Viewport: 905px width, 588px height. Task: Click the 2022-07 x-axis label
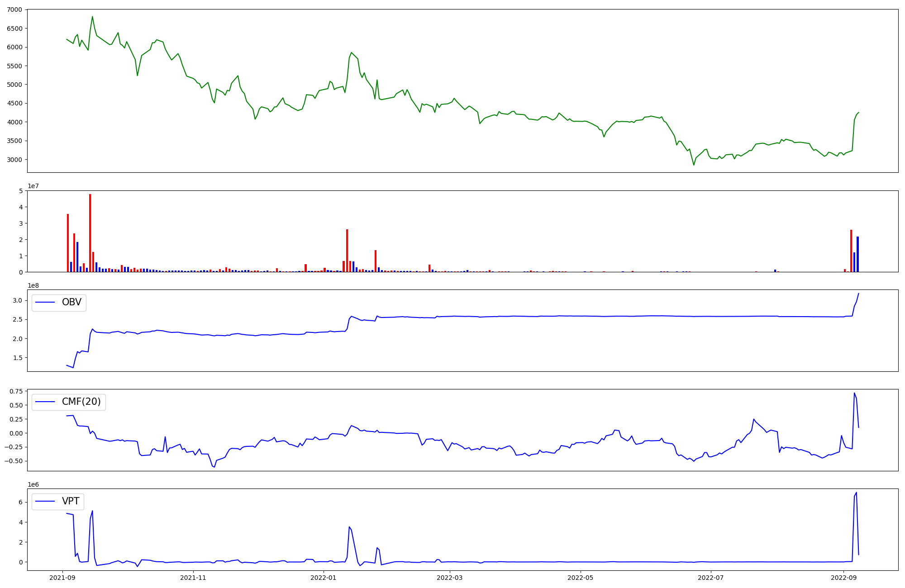(711, 578)
